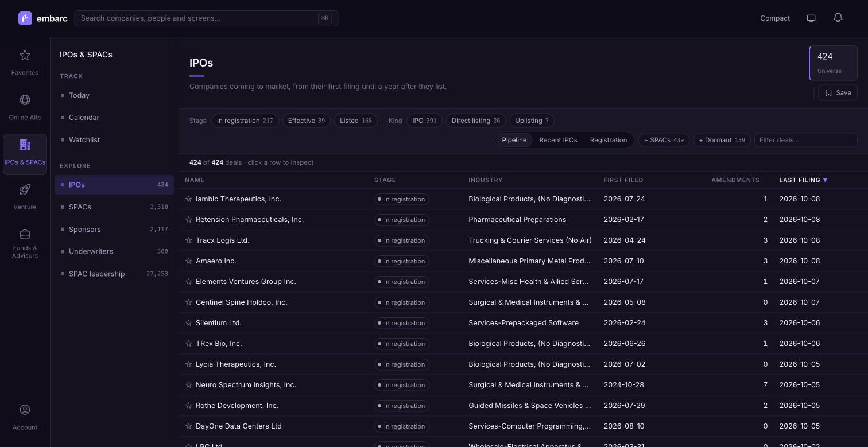Star Retension Pharmaceuticals, Inc. row
868x447 pixels.
(x=188, y=220)
